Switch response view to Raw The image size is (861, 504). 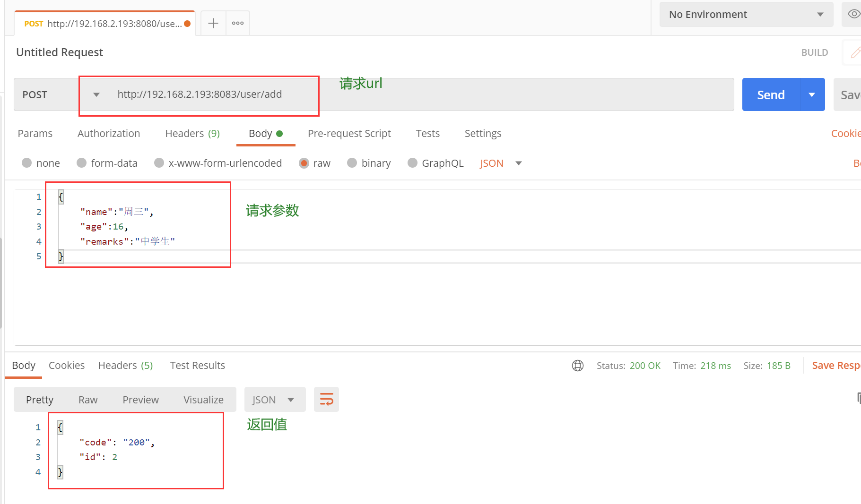[x=88, y=400]
